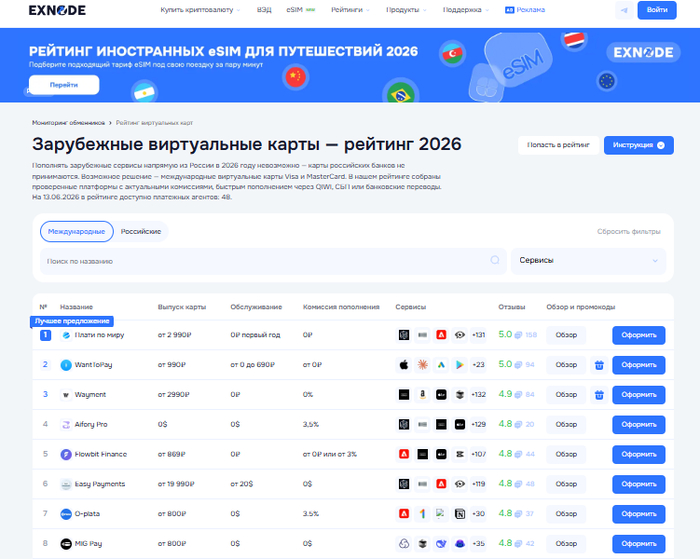The height and width of the screenshot is (559, 700).
Task: Open promo gift icon for Wayment
Action: point(599,395)
